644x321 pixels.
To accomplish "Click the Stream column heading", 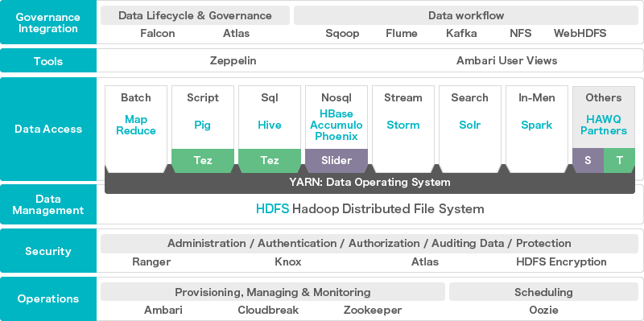I will [403, 97].
